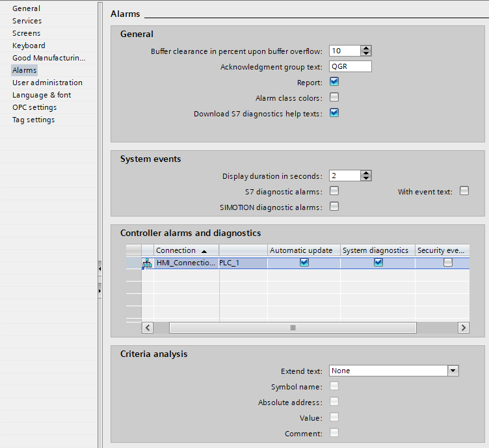489x448 pixels.
Task: Click the splitter expand right arrow
Action: click(x=99, y=291)
